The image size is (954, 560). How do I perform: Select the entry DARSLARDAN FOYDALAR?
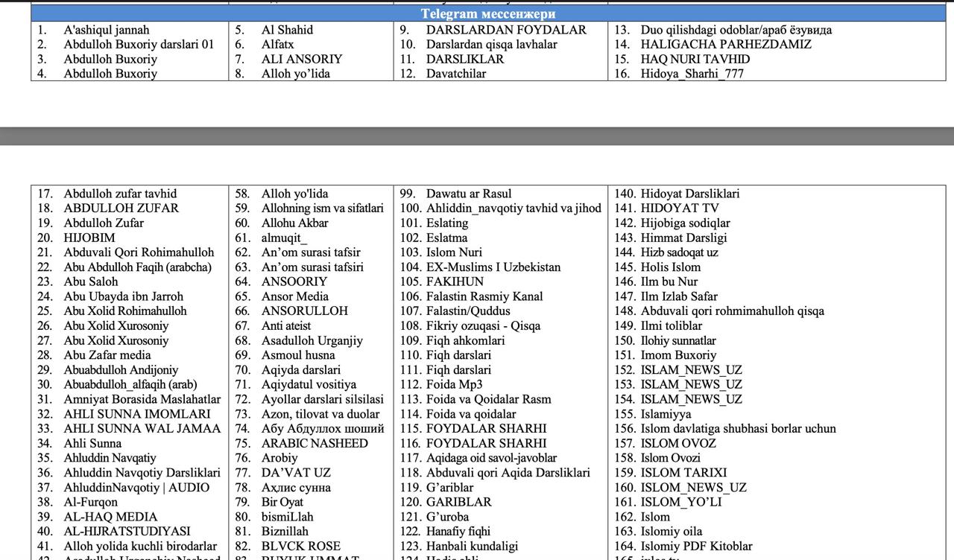pyautogui.click(x=506, y=30)
